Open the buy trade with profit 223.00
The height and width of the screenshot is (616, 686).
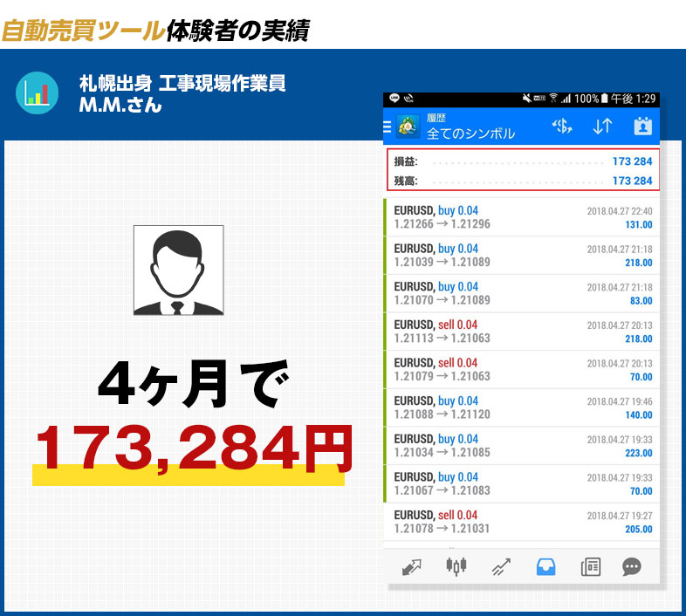tap(522, 445)
